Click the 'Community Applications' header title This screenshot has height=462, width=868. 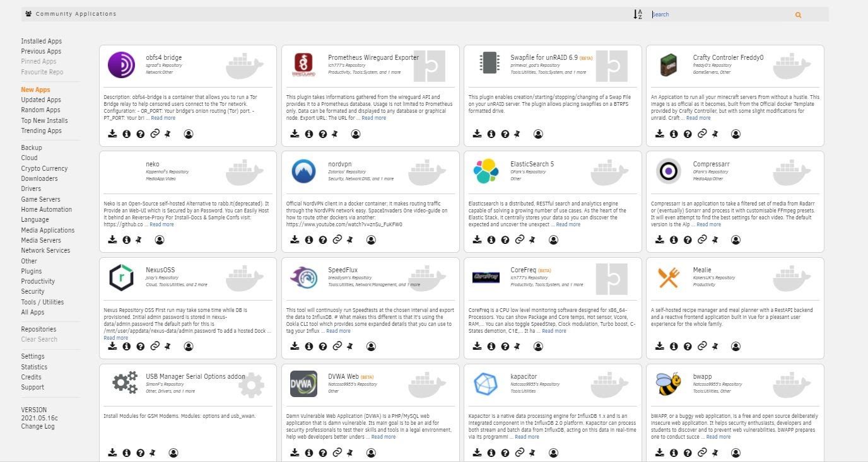pyautogui.click(x=76, y=14)
